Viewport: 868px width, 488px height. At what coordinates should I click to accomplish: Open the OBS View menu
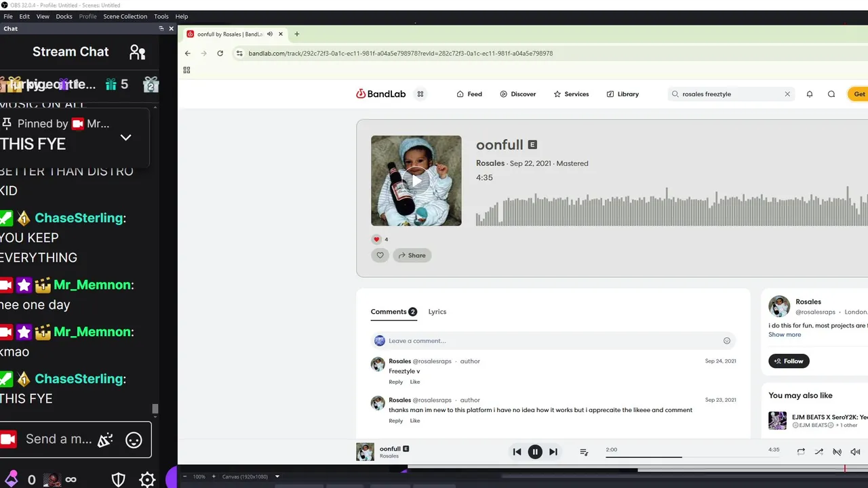(43, 16)
